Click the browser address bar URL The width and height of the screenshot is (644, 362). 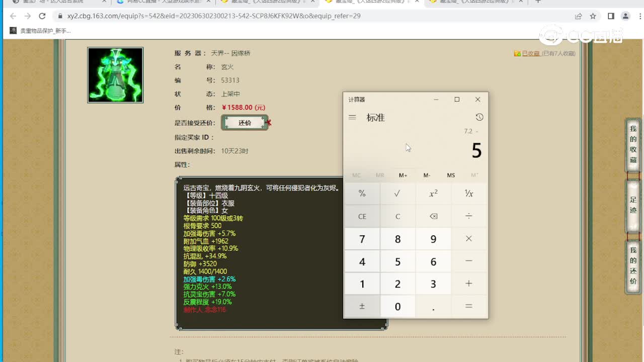click(x=214, y=16)
